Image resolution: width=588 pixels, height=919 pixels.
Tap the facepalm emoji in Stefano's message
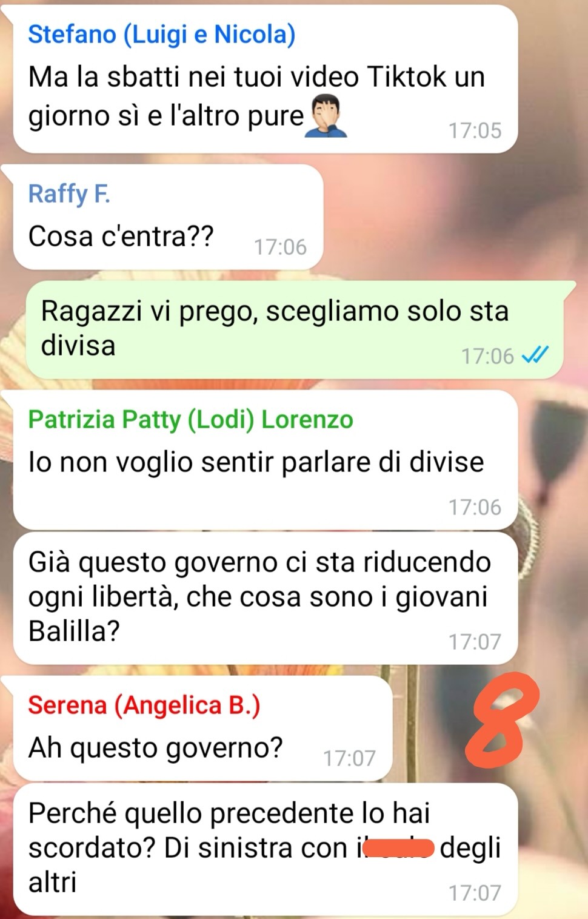328,116
